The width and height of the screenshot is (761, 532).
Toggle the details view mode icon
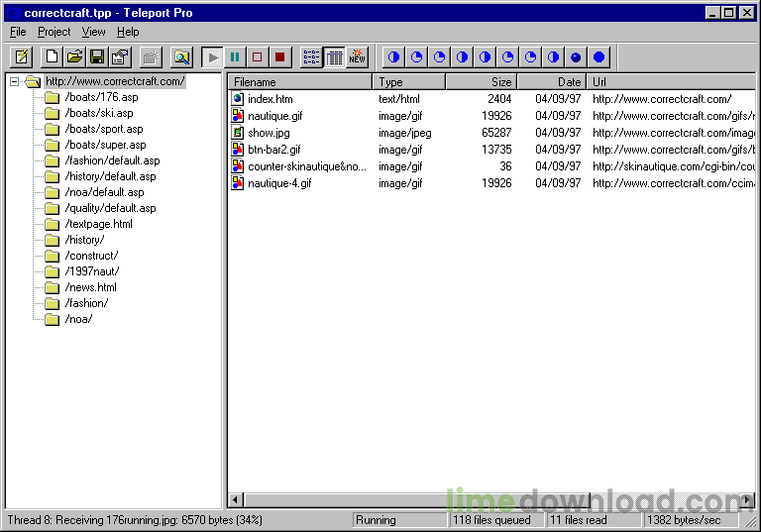[x=334, y=57]
